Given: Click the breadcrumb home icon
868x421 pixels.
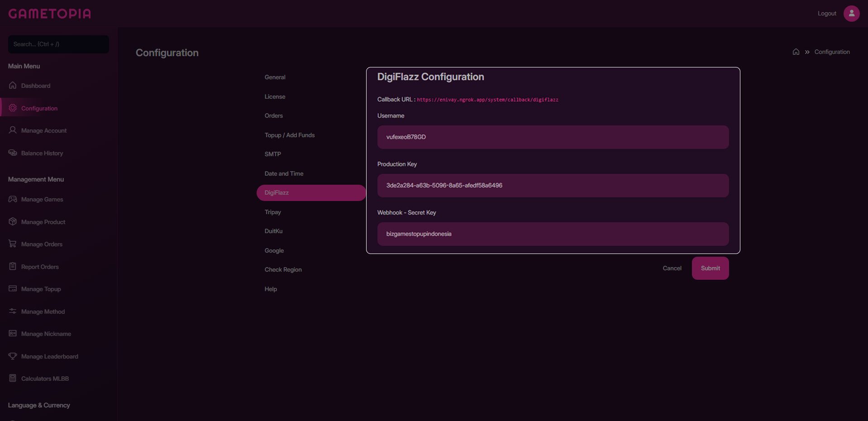Looking at the screenshot, I should (x=796, y=52).
